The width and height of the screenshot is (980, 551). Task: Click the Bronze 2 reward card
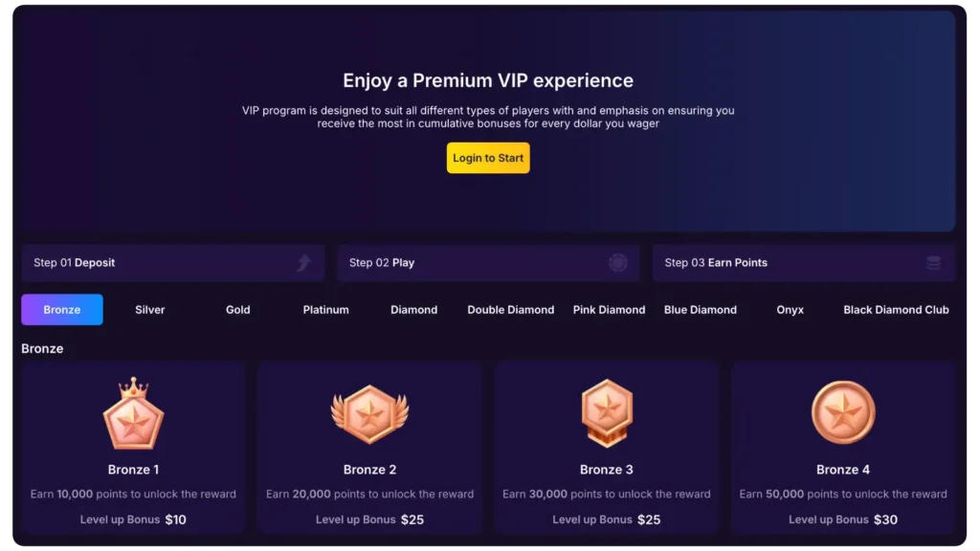(369, 447)
